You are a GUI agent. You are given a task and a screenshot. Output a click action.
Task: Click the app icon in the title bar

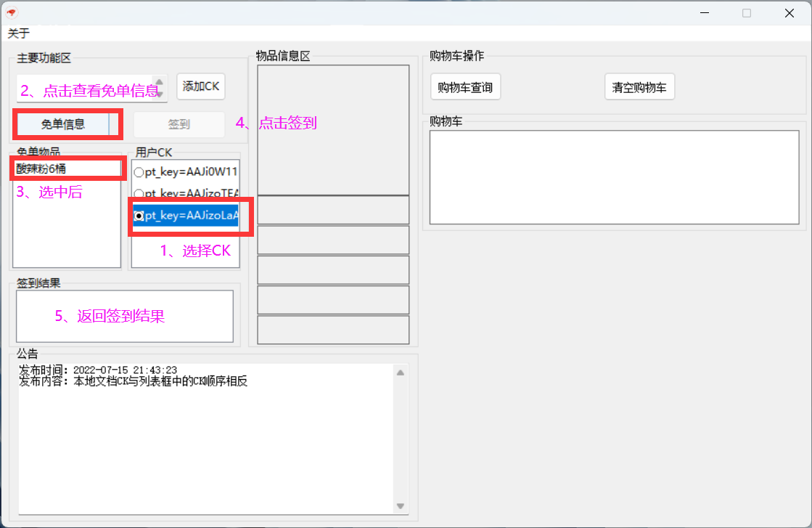[x=12, y=12]
